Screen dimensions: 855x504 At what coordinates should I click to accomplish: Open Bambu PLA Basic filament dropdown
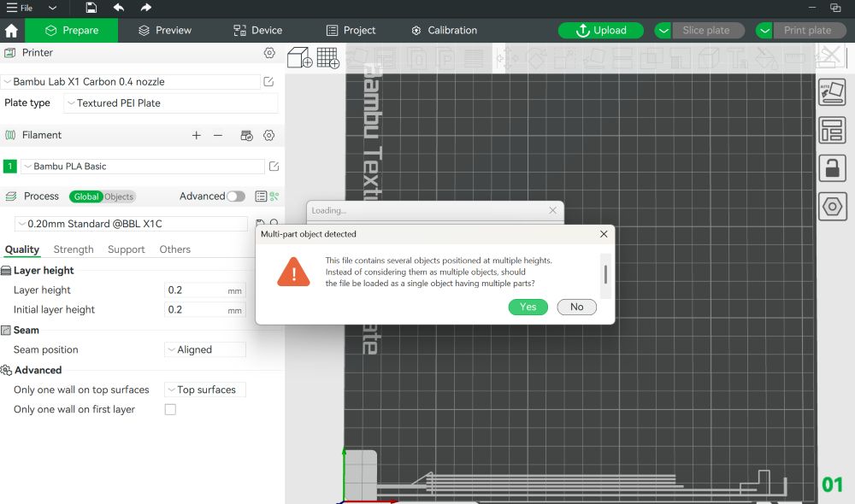[x=143, y=167]
